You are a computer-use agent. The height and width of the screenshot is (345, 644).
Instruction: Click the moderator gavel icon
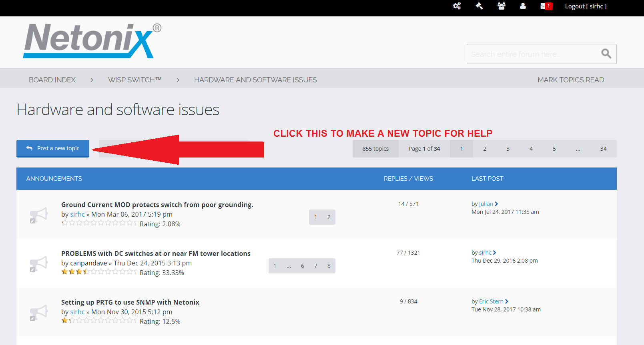point(479,6)
